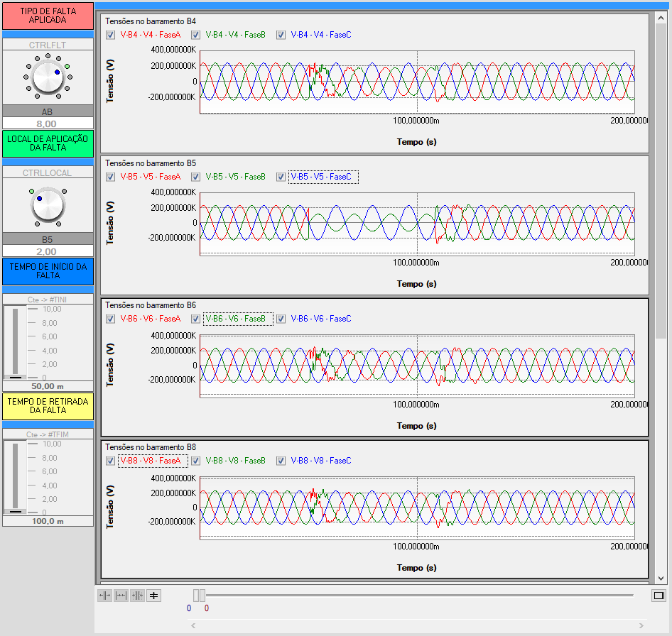Click the Tensões no barramento B6 title
This screenshot has width=672, height=636.
[151, 305]
